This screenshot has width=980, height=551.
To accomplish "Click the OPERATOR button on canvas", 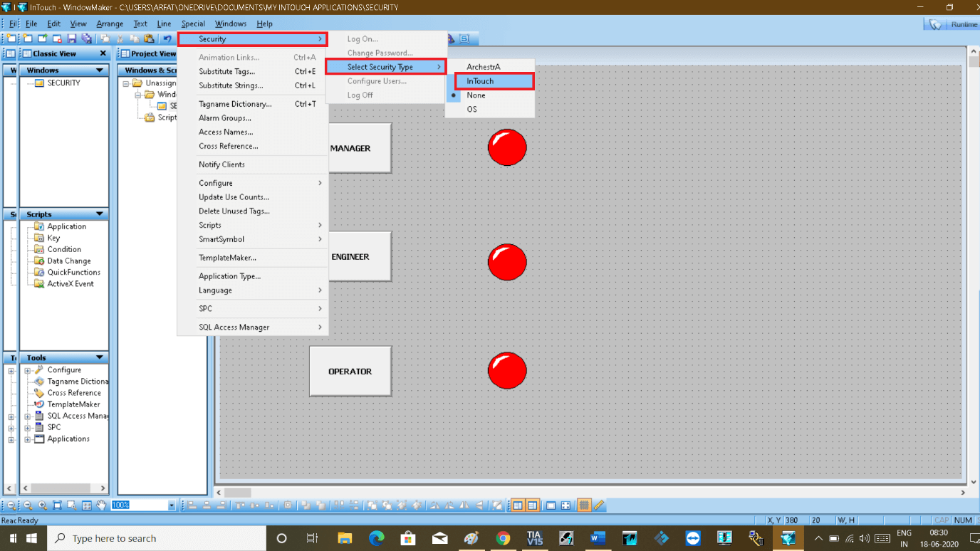I will [x=350, y=371].
